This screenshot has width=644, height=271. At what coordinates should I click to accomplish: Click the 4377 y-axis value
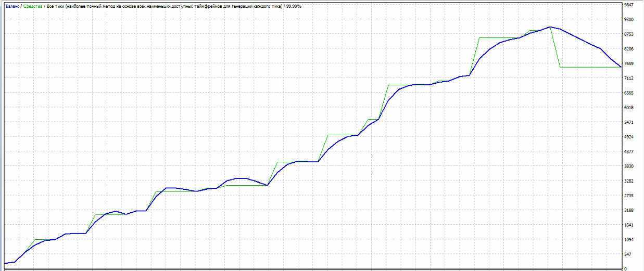628,152
